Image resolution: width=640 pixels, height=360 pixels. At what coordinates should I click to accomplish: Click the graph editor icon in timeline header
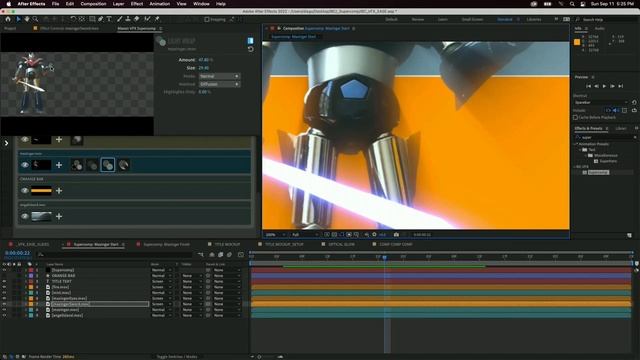coord(241,255)
